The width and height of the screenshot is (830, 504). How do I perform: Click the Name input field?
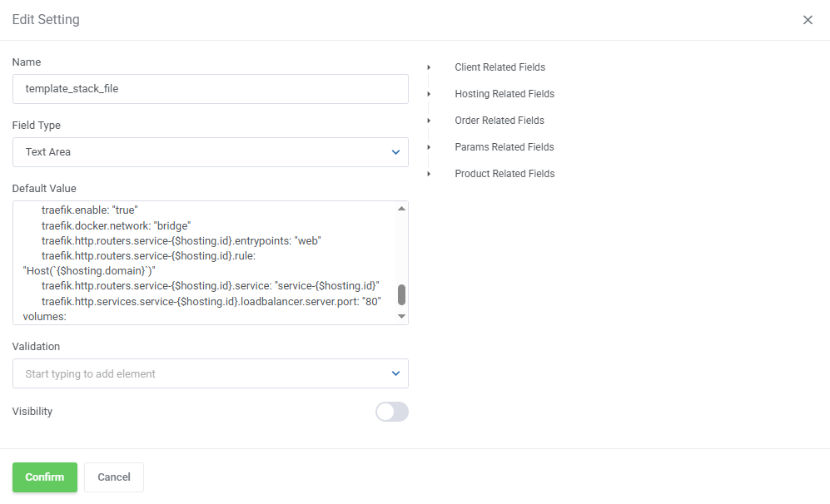210,89
